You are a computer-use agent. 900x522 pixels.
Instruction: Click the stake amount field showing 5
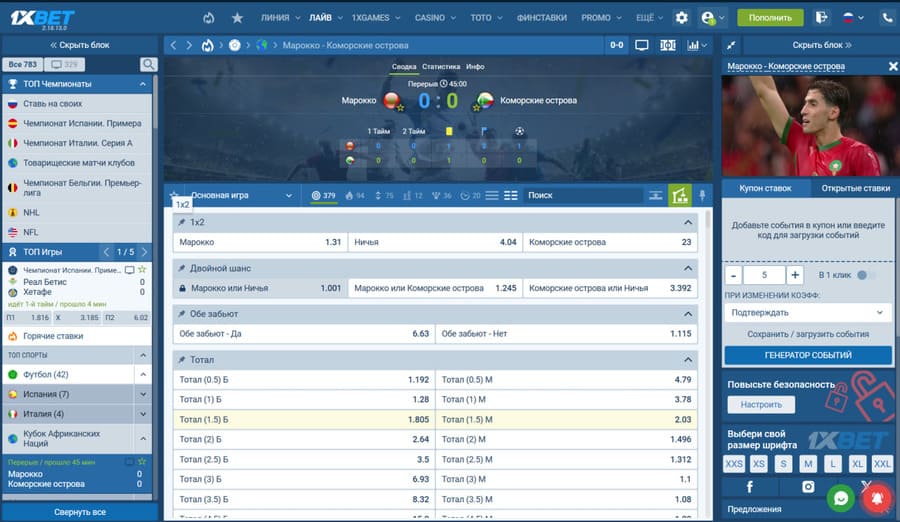point(764,275)
